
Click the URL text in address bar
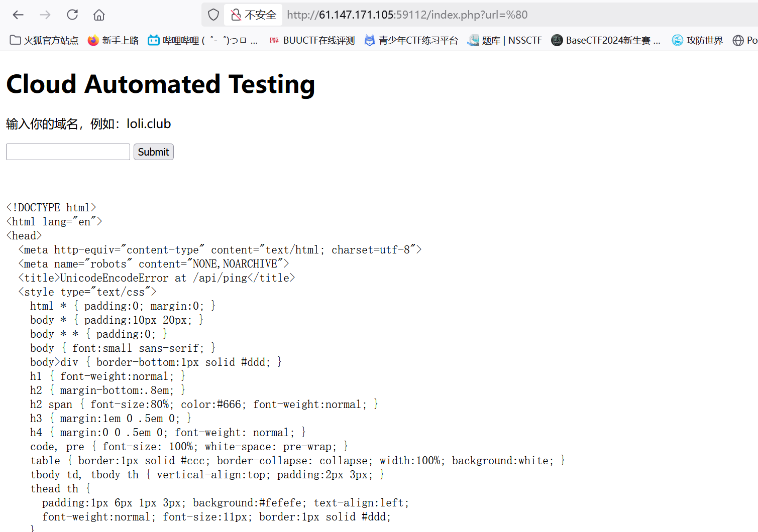click(407, 15)
